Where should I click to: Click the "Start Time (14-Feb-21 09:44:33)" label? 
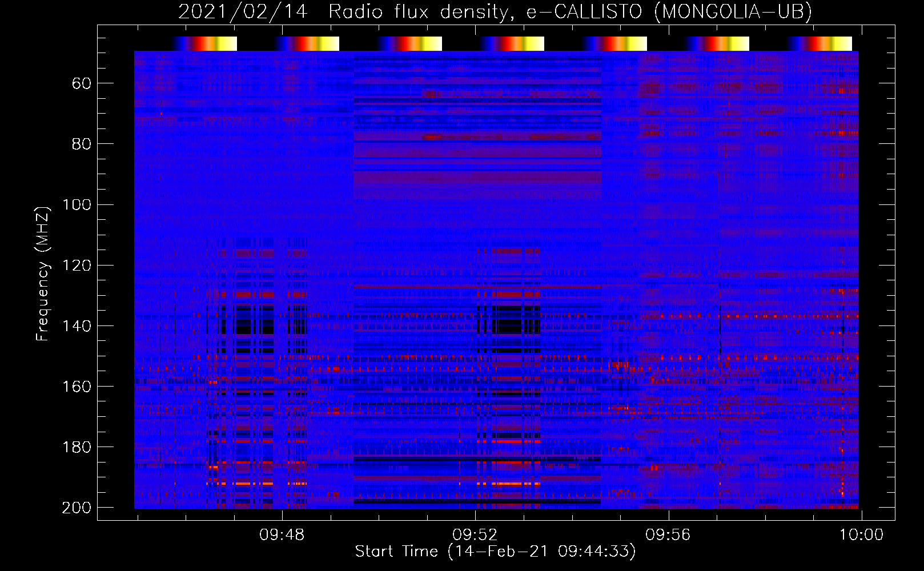495,552
